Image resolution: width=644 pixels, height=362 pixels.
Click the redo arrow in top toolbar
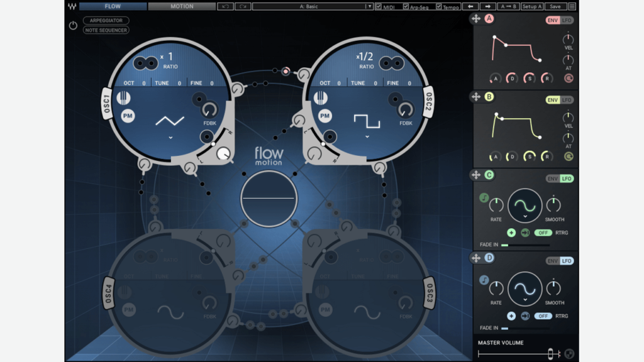(243, 6)
